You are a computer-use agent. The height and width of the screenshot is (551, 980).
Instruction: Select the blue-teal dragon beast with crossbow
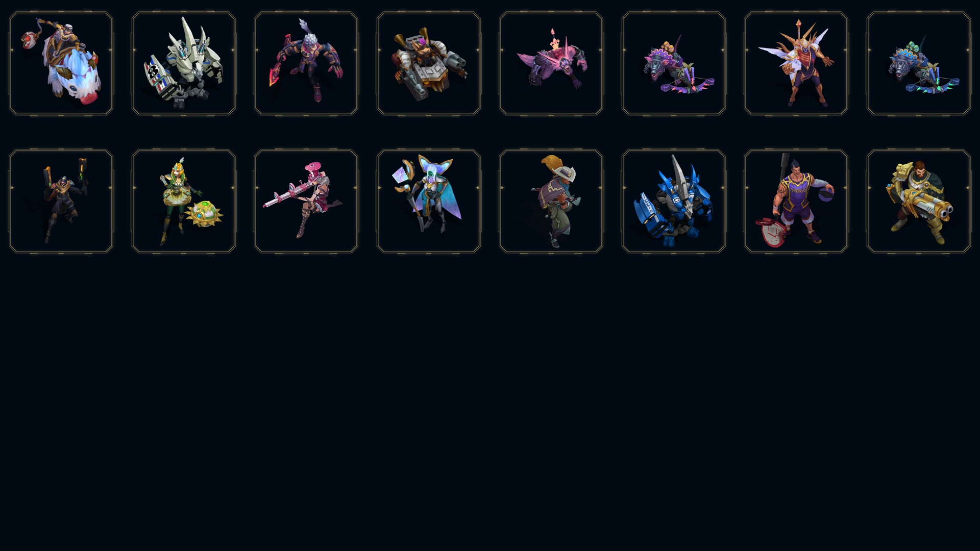tap(919, 64)
